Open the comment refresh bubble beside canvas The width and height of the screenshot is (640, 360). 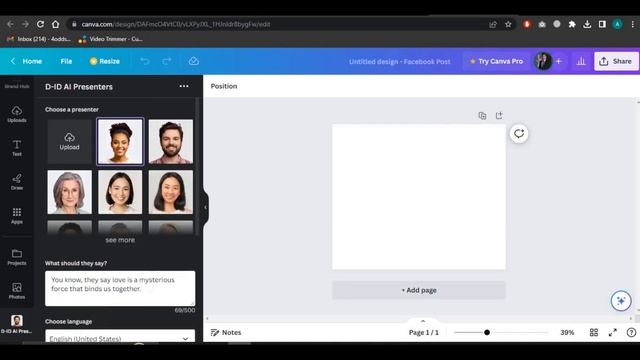pos(519,133)
